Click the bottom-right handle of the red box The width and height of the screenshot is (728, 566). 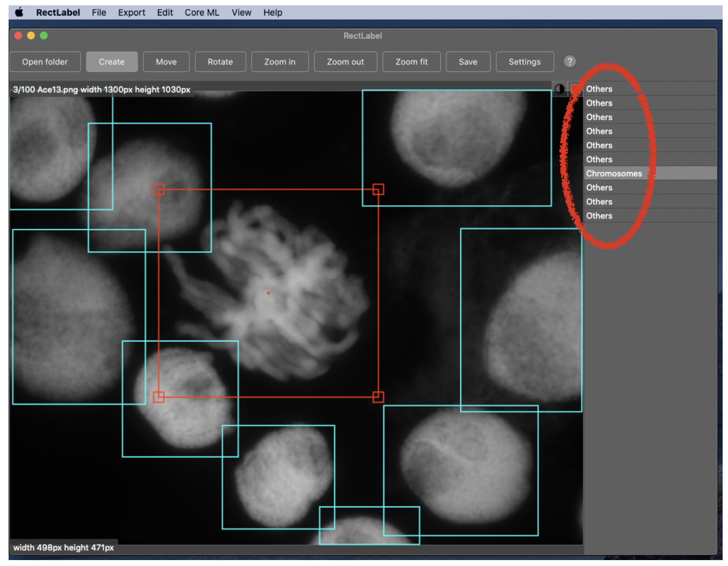coord(378,397)
